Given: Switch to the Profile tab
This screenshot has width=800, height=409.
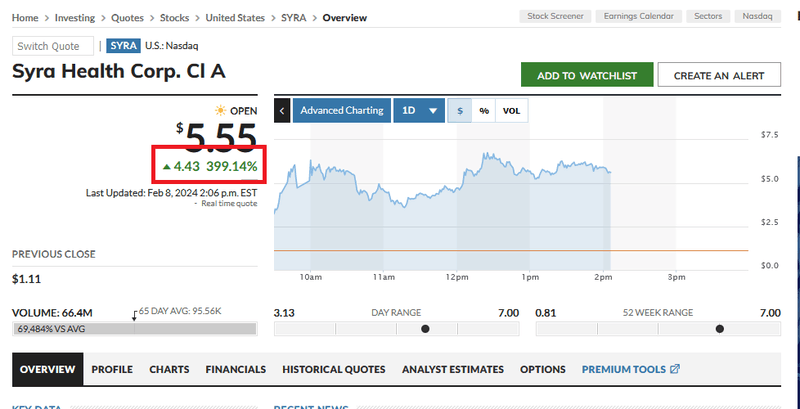Looking at the screenshot, I should click(x=112, y=369).
